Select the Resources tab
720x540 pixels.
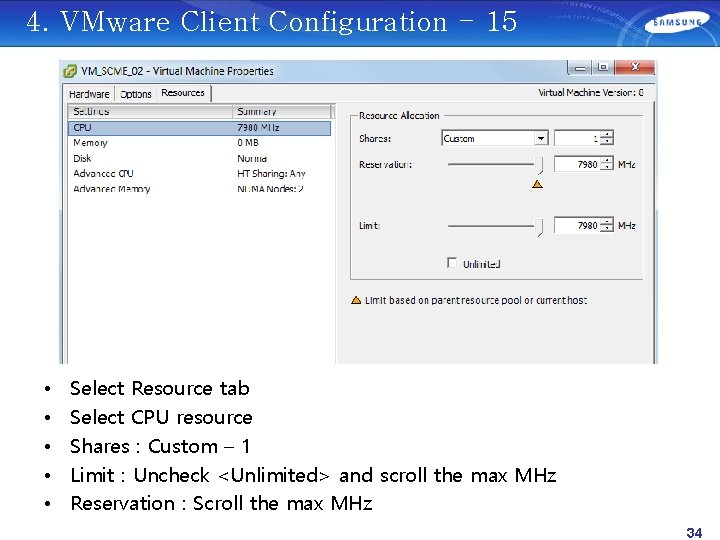(x=183, y=93)
